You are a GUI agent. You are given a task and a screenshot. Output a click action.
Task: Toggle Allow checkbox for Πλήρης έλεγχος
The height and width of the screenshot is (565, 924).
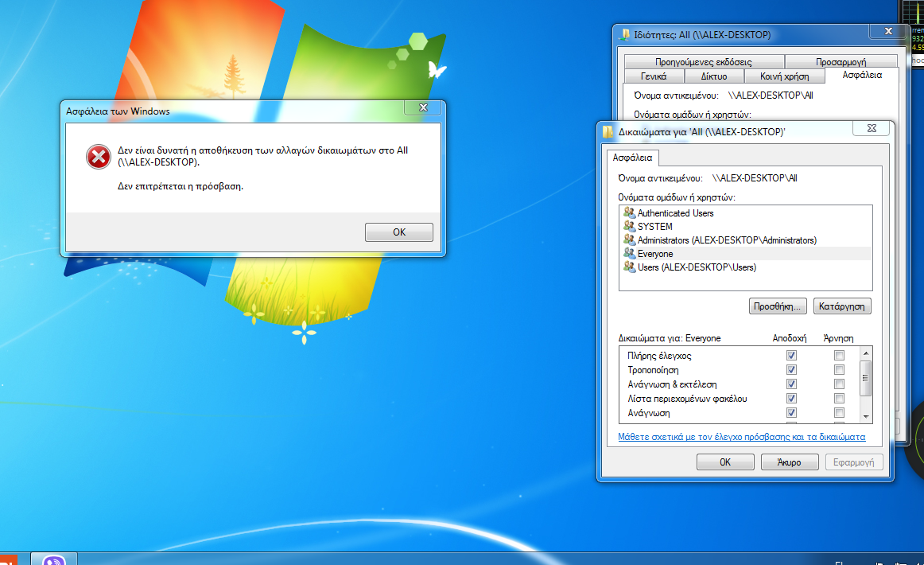point(791,356)
